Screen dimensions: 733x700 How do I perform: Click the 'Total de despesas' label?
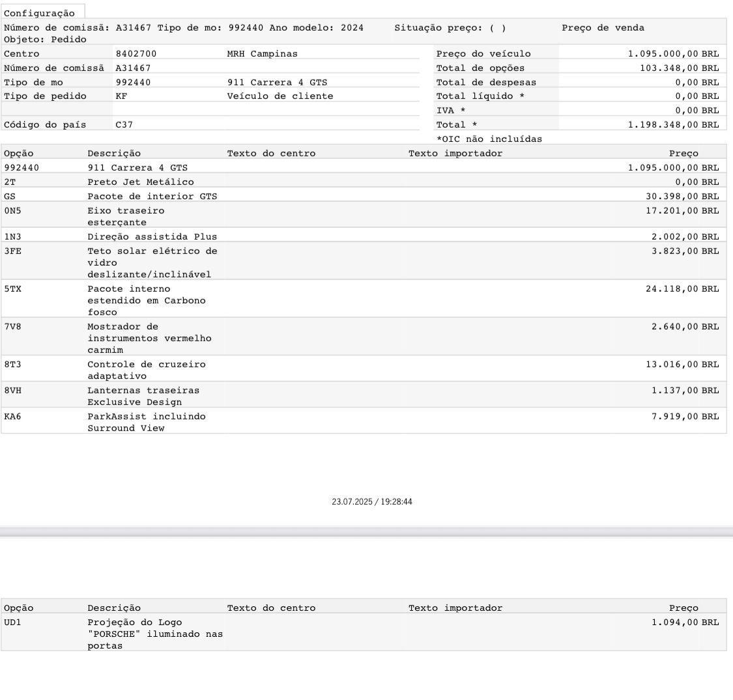coord(486,82)
